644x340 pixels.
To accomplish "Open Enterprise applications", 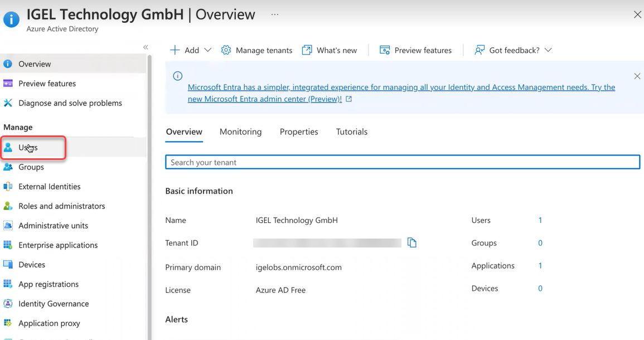I will 57,245.
